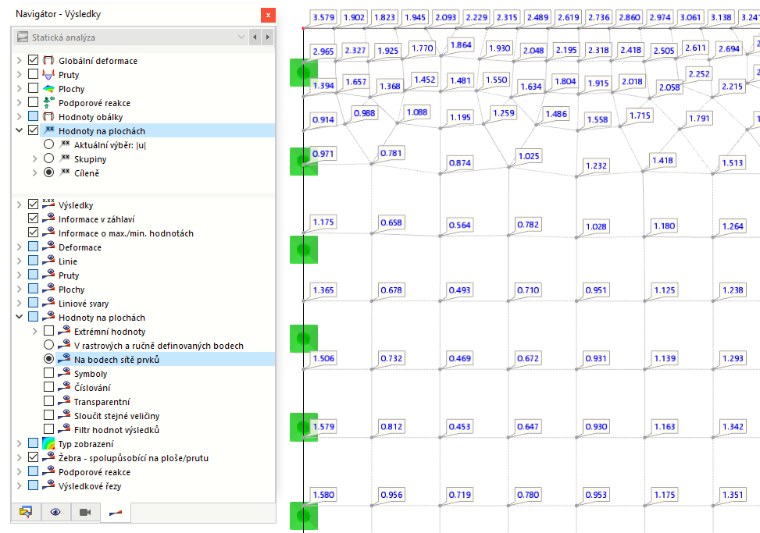Click the Symboly icon
Screen dimensions: 760x533
pos(64,373)
